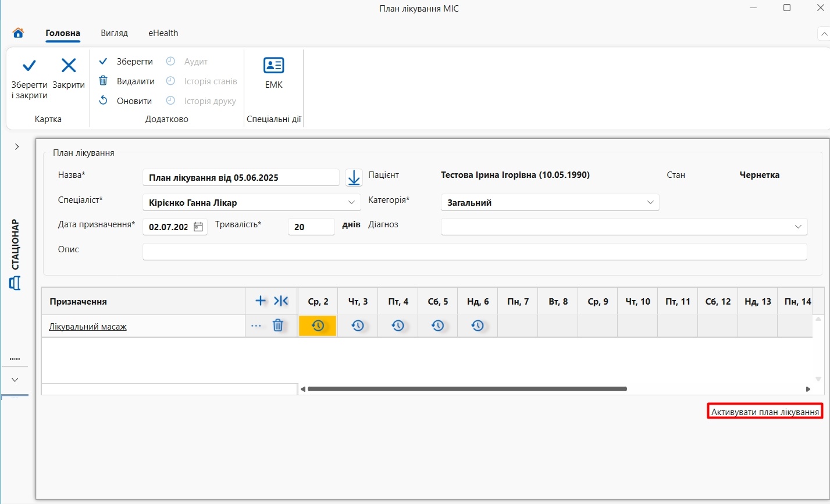
Task: Open "Аудит" in the ribbon
Action: point(187,62)
